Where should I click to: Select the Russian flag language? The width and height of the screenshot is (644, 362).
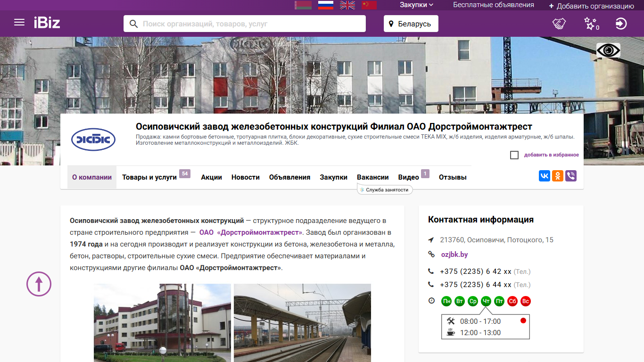pos(326,5)
